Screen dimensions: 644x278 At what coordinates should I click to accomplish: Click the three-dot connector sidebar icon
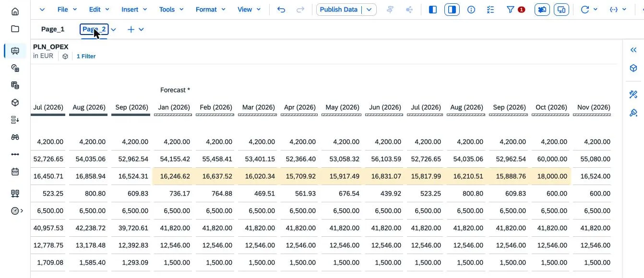15,154
